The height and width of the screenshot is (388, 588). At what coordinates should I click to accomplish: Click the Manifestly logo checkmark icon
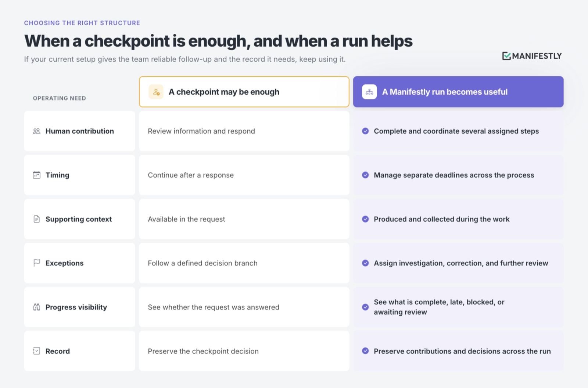click(x=506, y=56)
